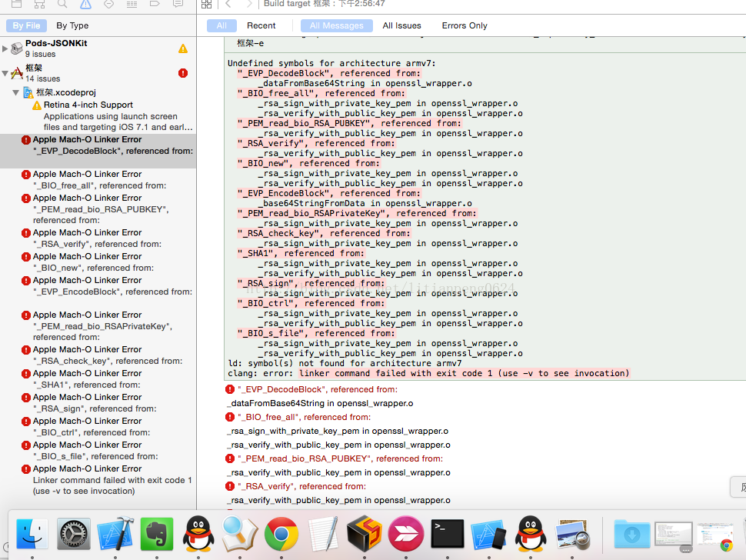Expand the Pods-JSONKit issues group
The image size is (746, 560).
(x=5, y=48)
